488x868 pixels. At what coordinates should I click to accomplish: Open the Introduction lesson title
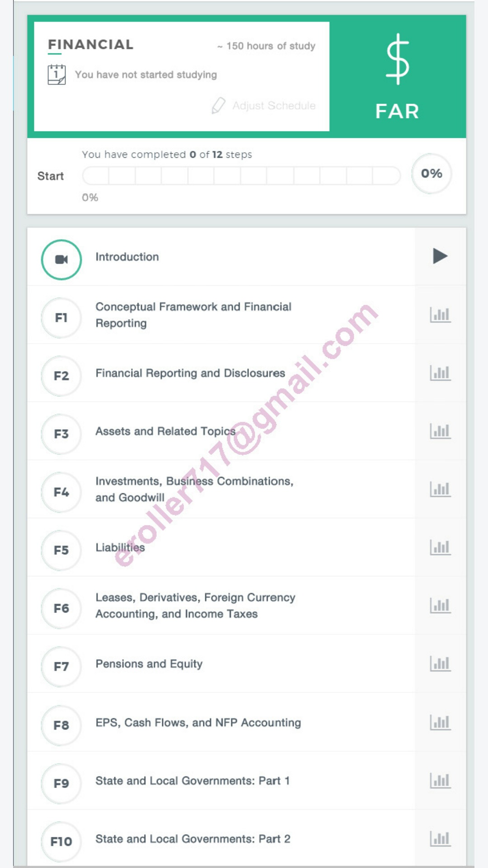pos(127,257)
